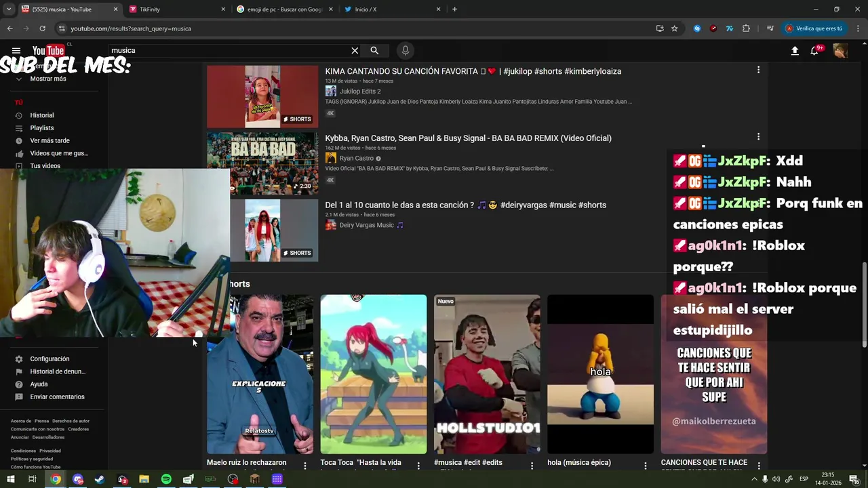The width and height of the screenshot is (868, 488).
Task: Click the magnifier search button
Action: click(x=374, y=51)
